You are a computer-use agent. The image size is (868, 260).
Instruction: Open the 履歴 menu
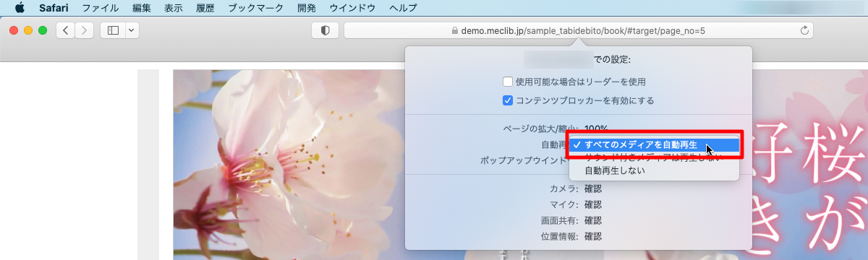coord(205,8)
